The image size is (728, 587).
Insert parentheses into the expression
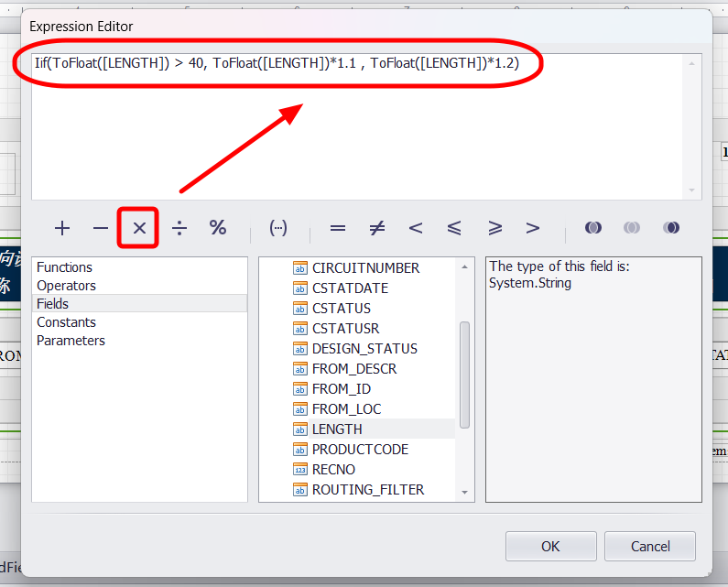click(278, 227)
